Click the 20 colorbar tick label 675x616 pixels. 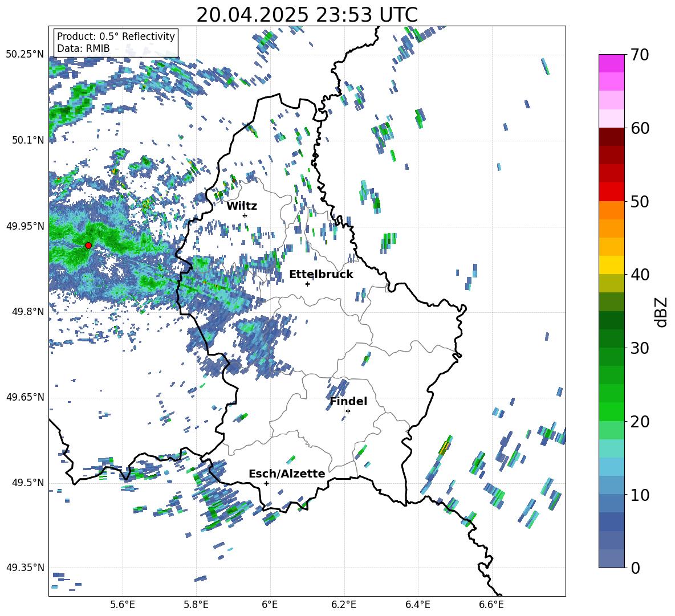click(x=640, y=422)
